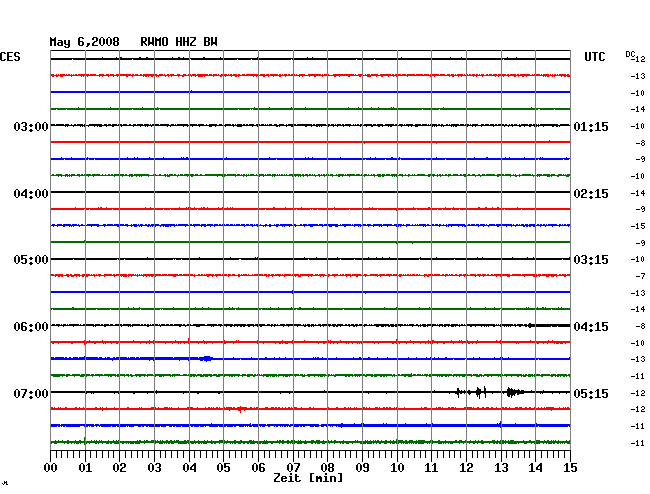
Task: Click the "12" minute axis tick label
Action: tap(466, 467)
